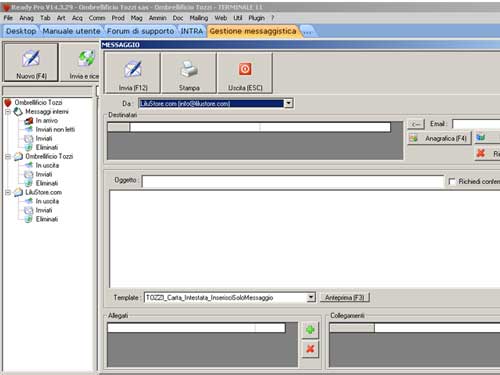Click the red X remove recipient icon
This screenshot has height=375, width=500.
481,153
